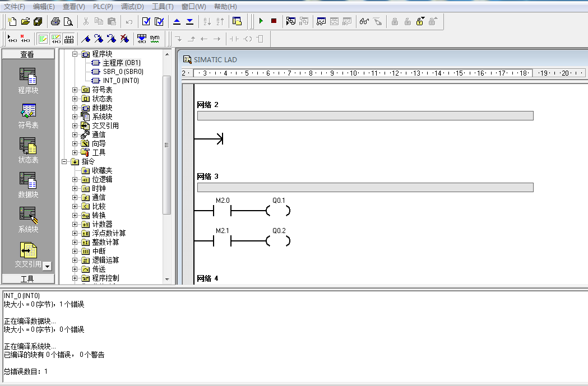Stop the PLC with red square icon
The image size is (588, 386).
pyautogui.click(x=274, y=21)
